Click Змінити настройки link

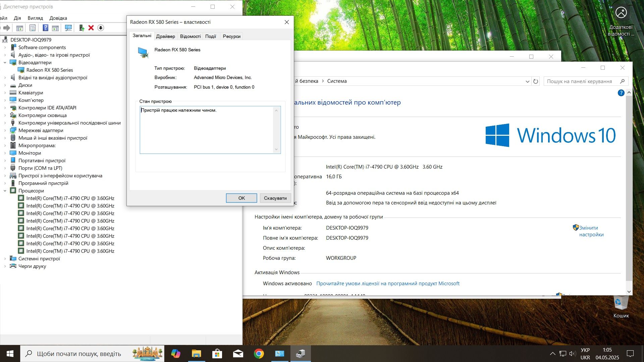coord(591,231)
